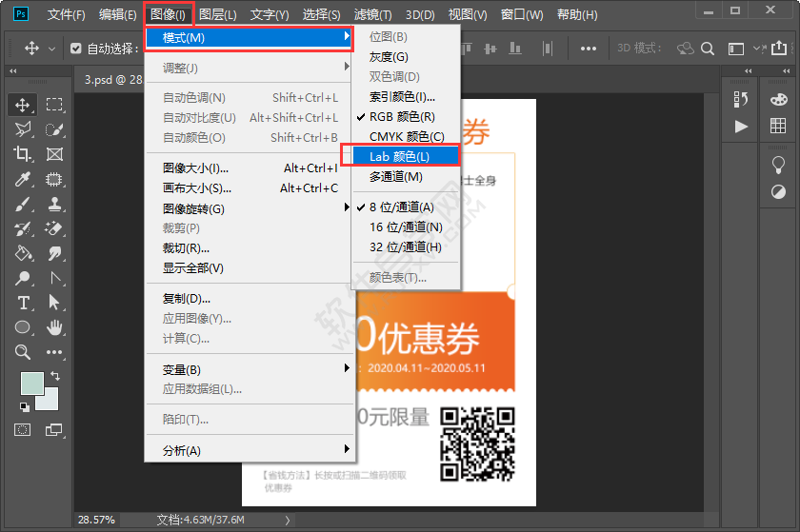The width and height of the screenshot is (800, 532).
Task: Open the 滤镜 menu in menu bar
Action: 372,15
